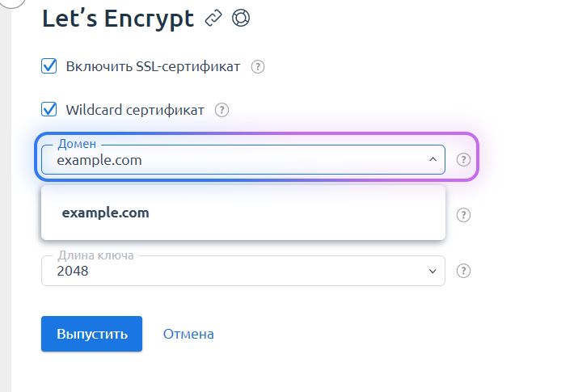Viewport: 578px width, 392px height.
Task: Show help for Wildcard сертификат option
Action: (x=222, y=110)
